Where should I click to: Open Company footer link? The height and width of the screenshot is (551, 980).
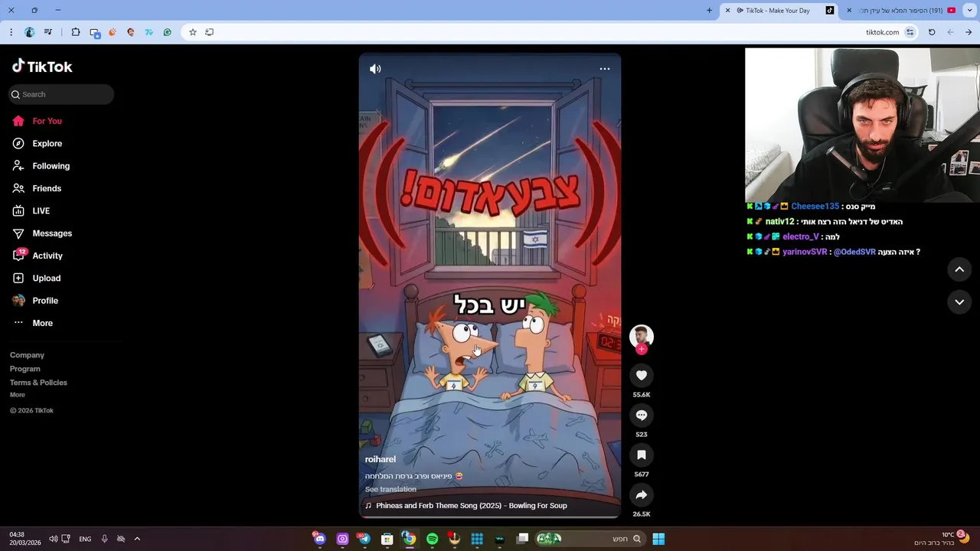pyautogui.click(x=27, y=355)
